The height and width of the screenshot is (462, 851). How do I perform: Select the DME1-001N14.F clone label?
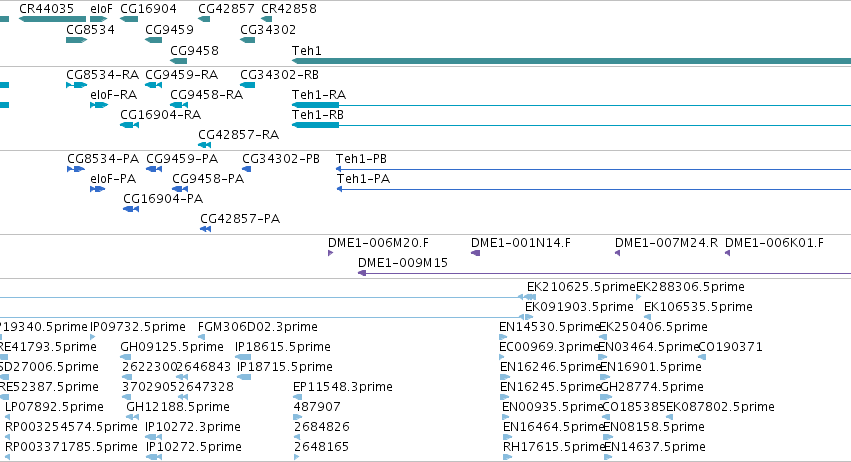(521, 243)
